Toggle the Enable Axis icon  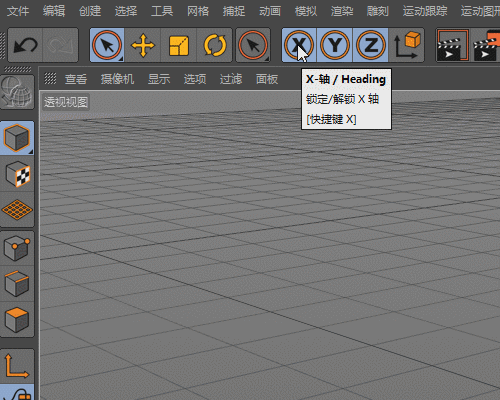pos(17,366)
